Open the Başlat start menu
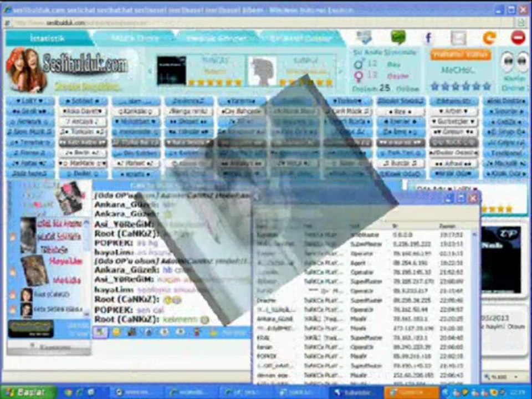 28,392
